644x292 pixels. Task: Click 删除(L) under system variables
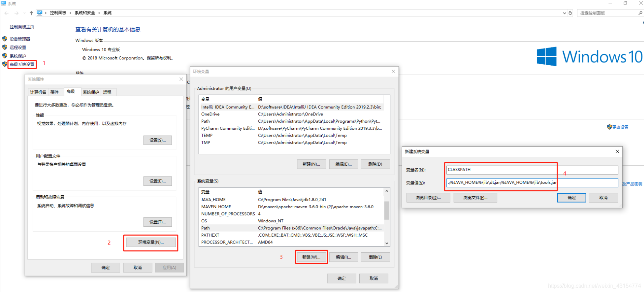(375, 257)
